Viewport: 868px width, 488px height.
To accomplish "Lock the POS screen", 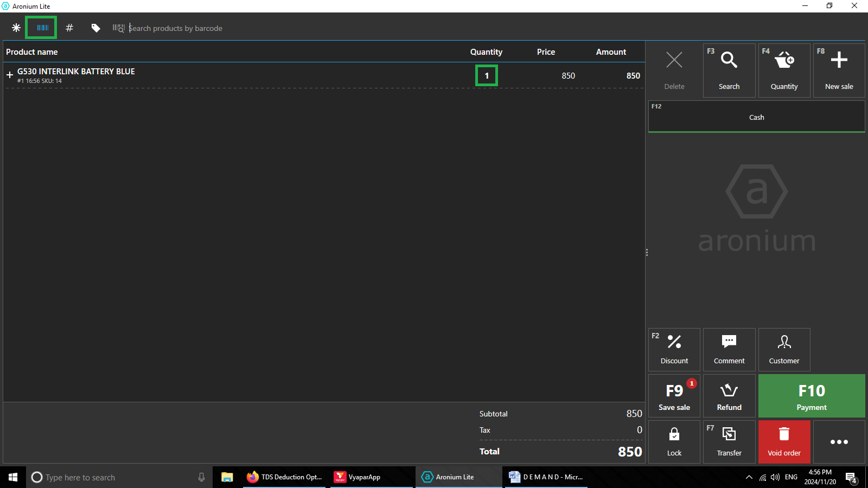I will [x=674, y=442].
